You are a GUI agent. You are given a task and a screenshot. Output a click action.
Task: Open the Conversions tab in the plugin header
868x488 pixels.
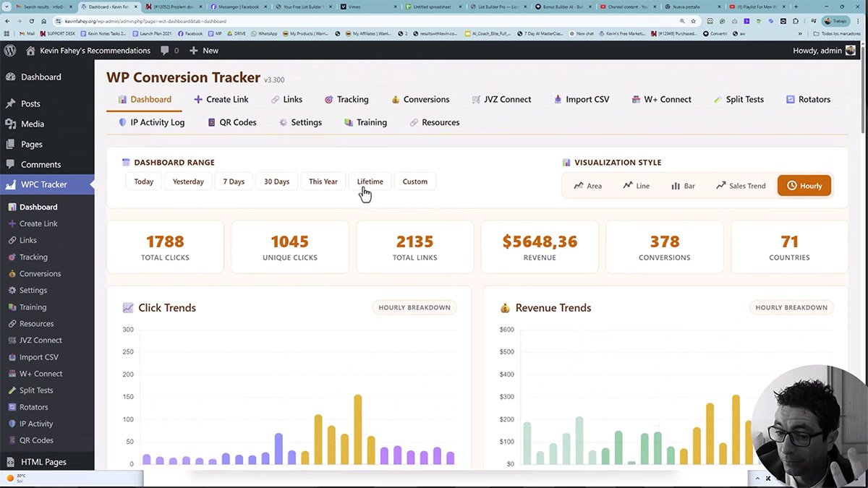pyautogui.click(x=420, y=100)
